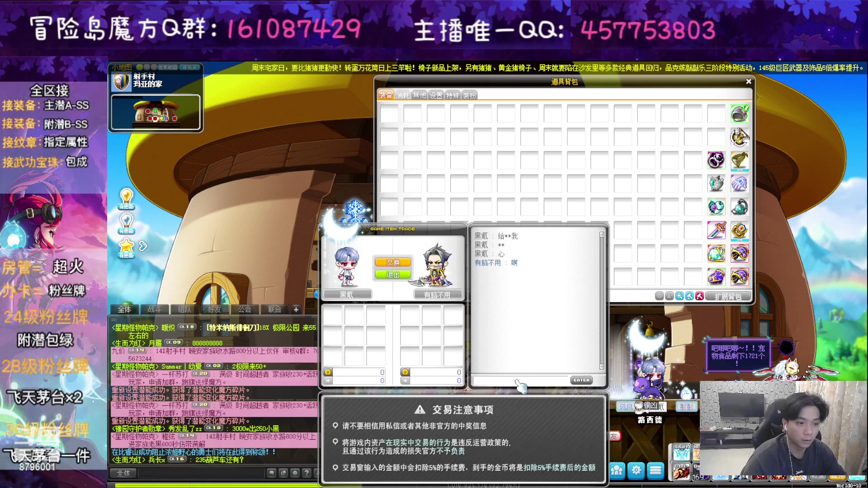Select the teal eye orb item

[716, 207]
